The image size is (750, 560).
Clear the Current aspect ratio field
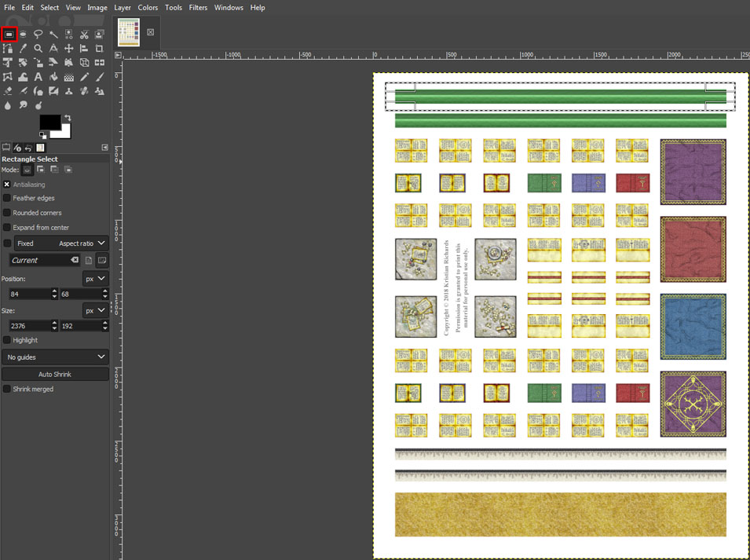pyautogui.click(x=75, y=260)
